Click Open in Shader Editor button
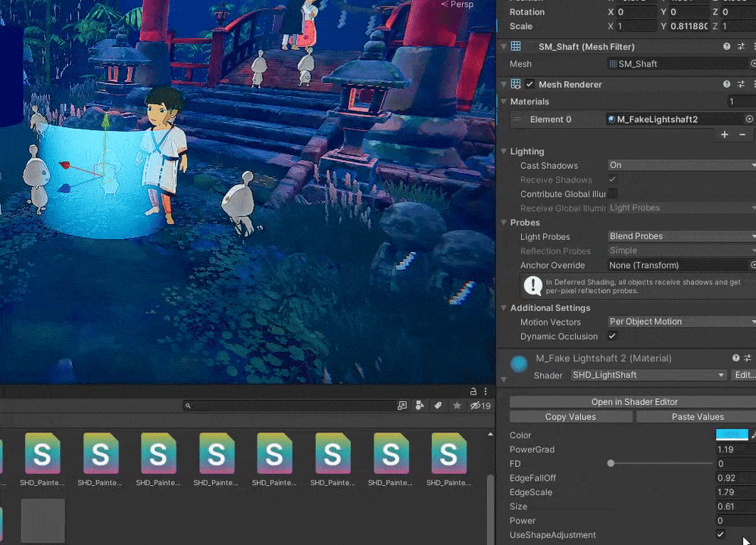 coord(633,402)
